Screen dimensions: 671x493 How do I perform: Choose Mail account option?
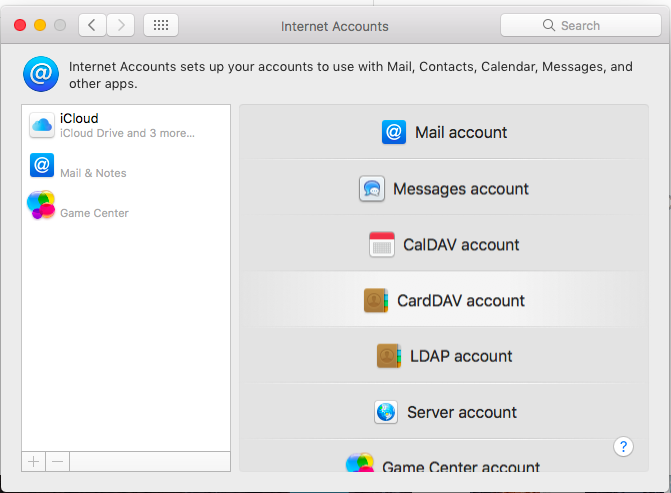(x=444, y=133)
